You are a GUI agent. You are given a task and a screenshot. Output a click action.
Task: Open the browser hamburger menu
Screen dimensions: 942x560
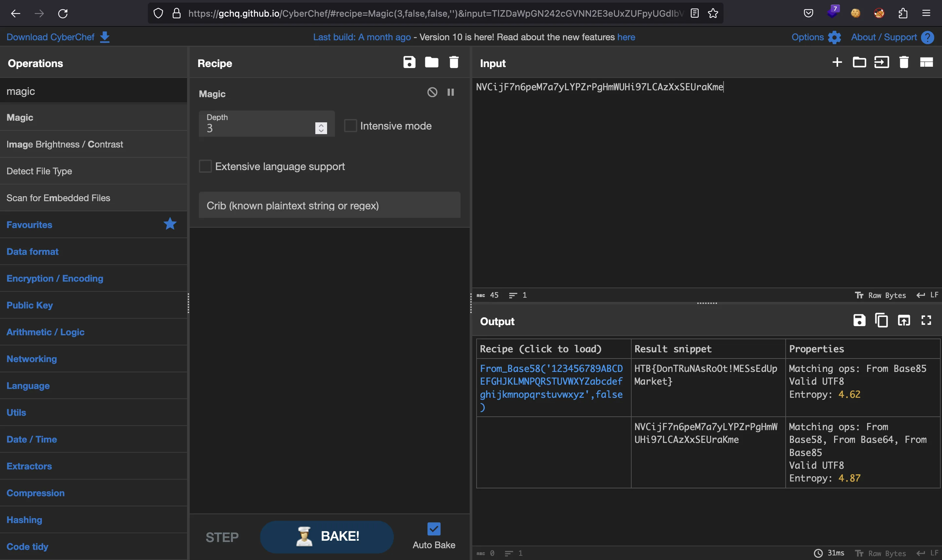coord(926,13)
